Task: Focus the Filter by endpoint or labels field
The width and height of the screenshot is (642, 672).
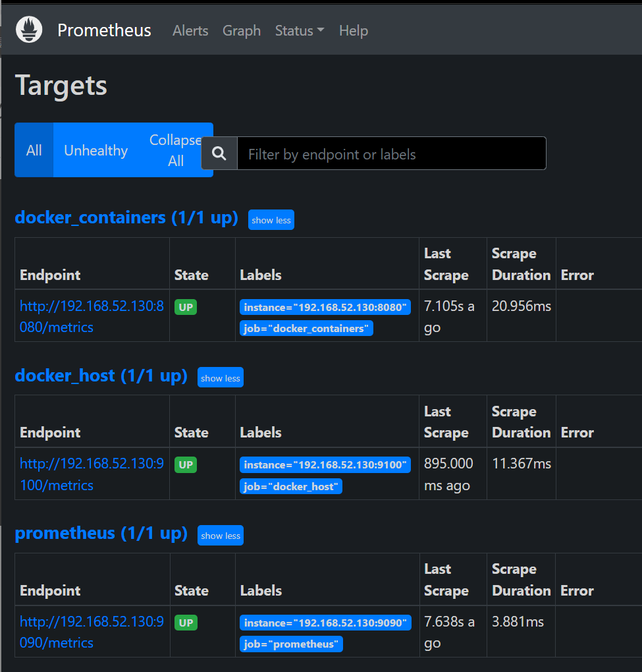Action: [x=391, y=154]
